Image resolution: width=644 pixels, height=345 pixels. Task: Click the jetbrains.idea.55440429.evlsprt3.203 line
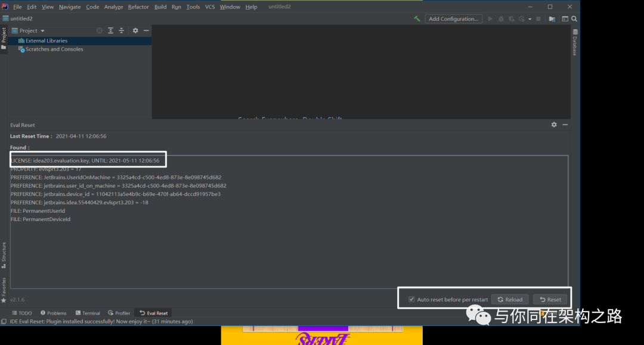coord(79,203)
